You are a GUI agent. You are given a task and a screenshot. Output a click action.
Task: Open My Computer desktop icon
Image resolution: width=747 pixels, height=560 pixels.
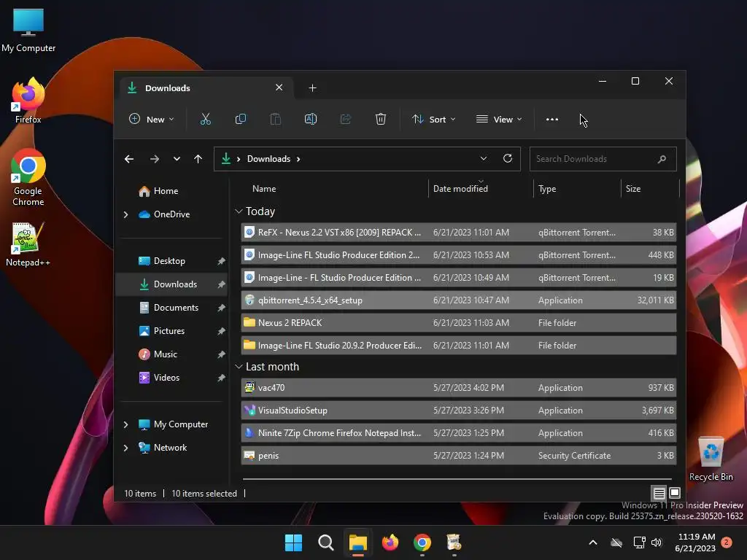[28, 29]
